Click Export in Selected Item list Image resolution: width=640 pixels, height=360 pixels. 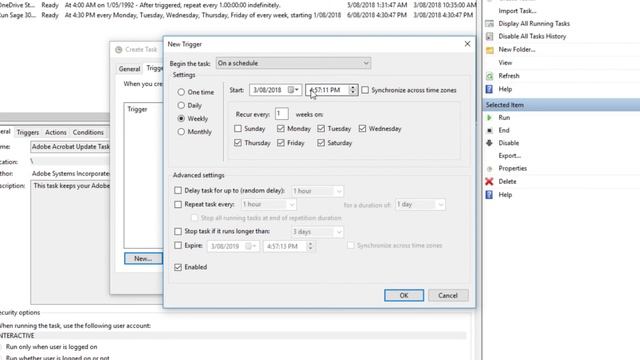click(509, 156)
